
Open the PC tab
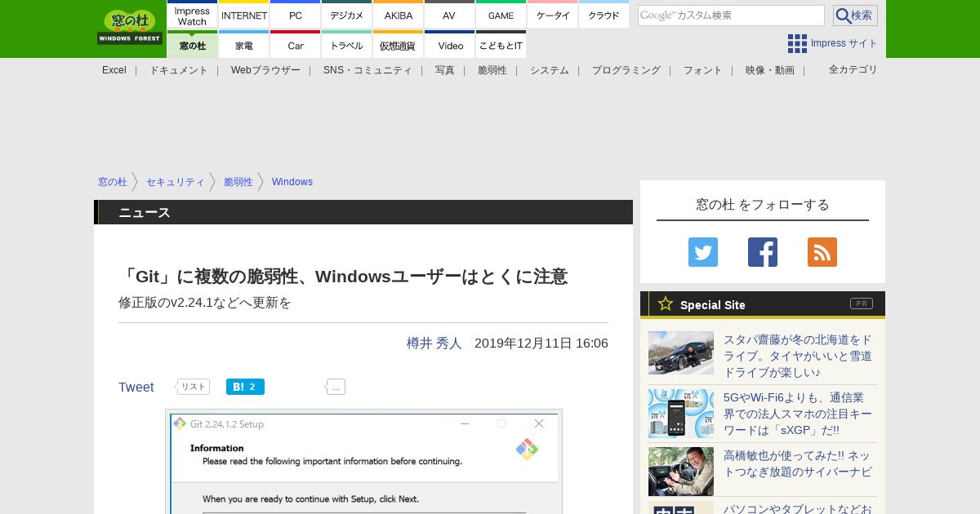click(295, 16)
